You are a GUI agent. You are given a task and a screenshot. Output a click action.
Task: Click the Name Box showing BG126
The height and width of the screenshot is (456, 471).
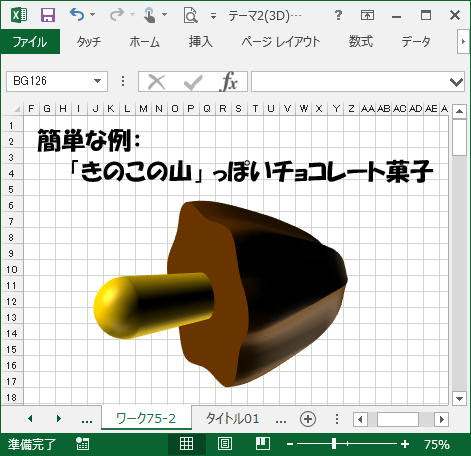point(49,81)
